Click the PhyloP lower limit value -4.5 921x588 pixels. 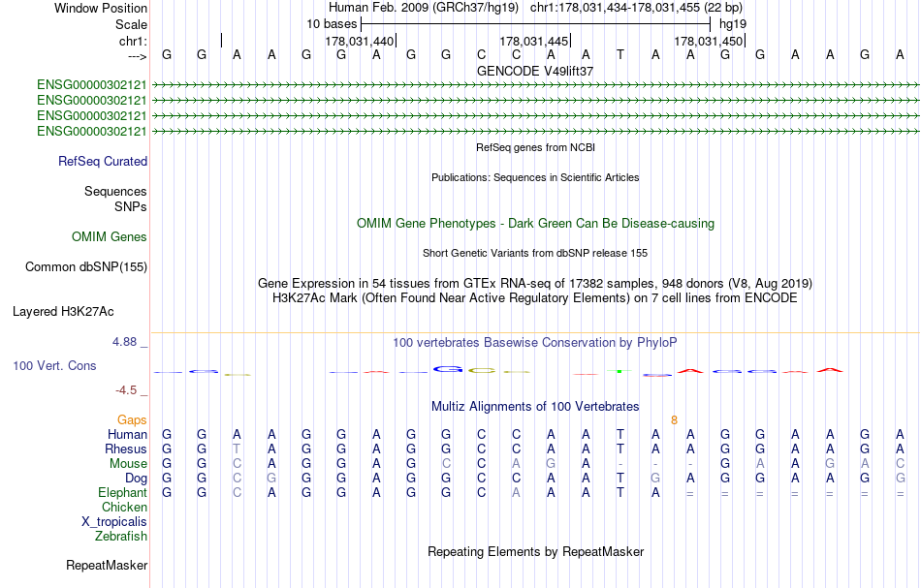[126, 390]
